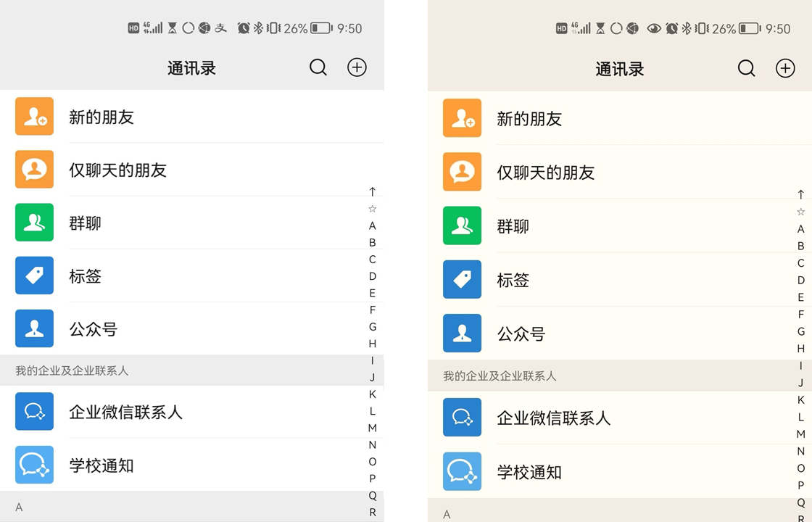Tap green 群聊 icon on the white-background list

click(x=34, y=223)
